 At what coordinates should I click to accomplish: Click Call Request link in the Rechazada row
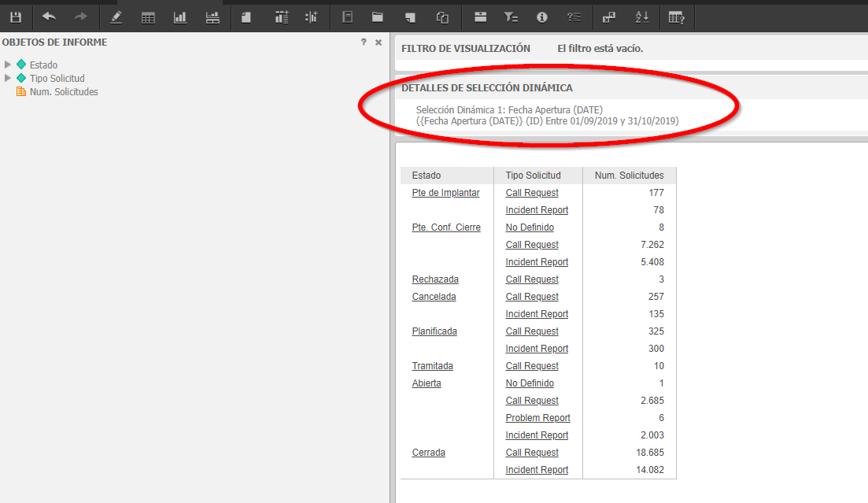(x=532, y=279)
